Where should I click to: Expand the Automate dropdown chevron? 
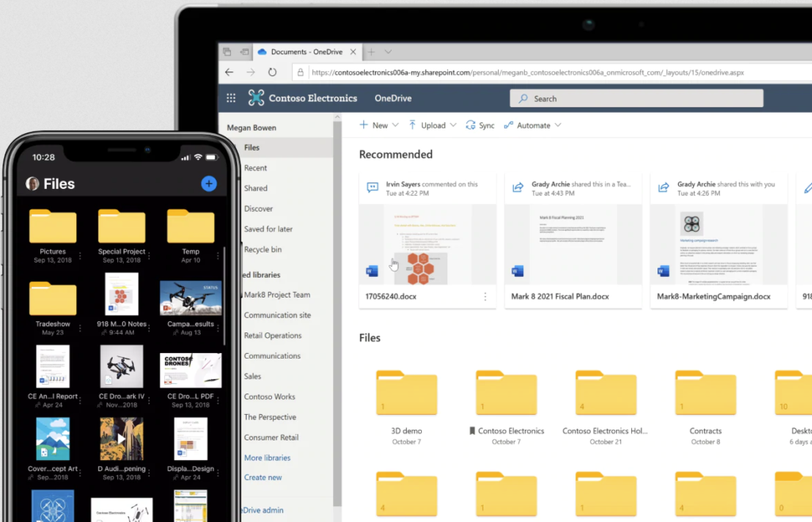(557, 125)
